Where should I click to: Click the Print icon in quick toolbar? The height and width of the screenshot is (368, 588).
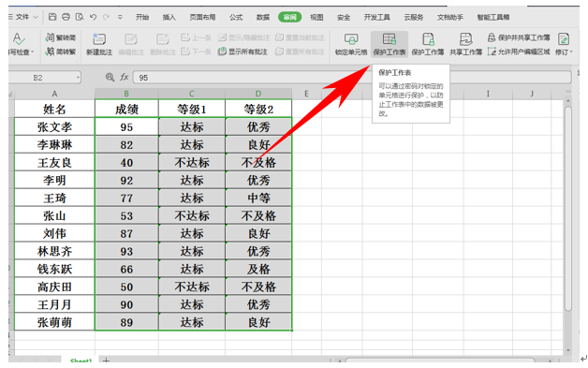pyautogui.click(x=66, y=17)
